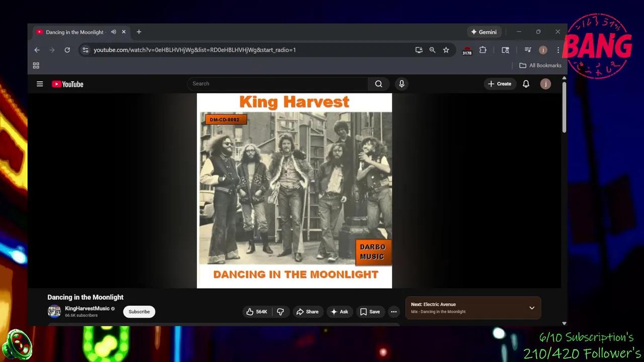Click the page vertical scrollbar thumb
The width and height of the screenshot is (644, 362).
click(x=564, y=107)
